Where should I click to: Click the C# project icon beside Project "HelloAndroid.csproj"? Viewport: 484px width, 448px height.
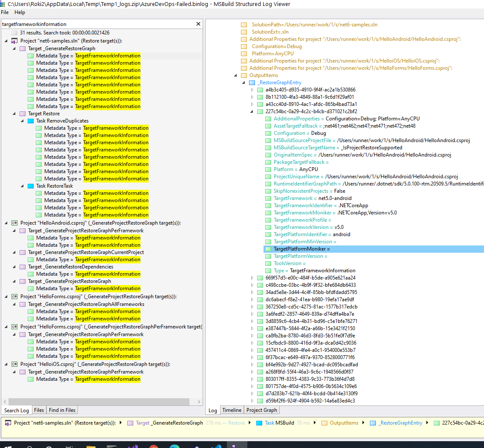(14, 223)
